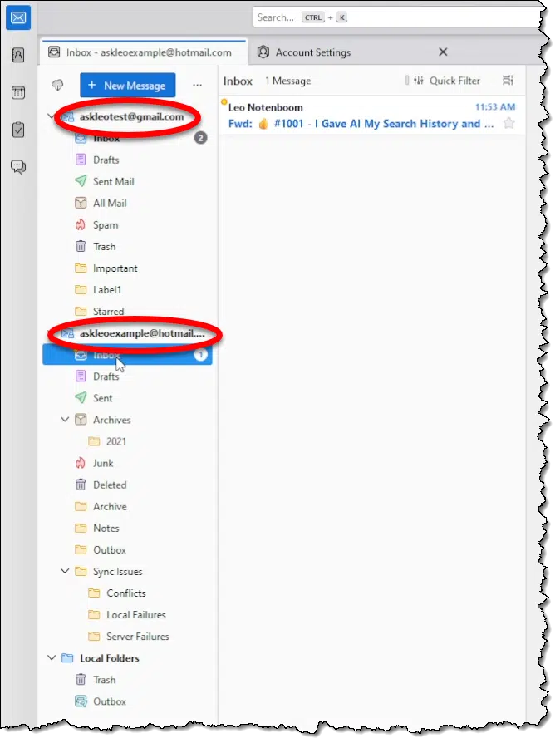Open the Chat space icon
Image resolution: width=560 pixels, height=743 pixels.
[x=18, y=167]
